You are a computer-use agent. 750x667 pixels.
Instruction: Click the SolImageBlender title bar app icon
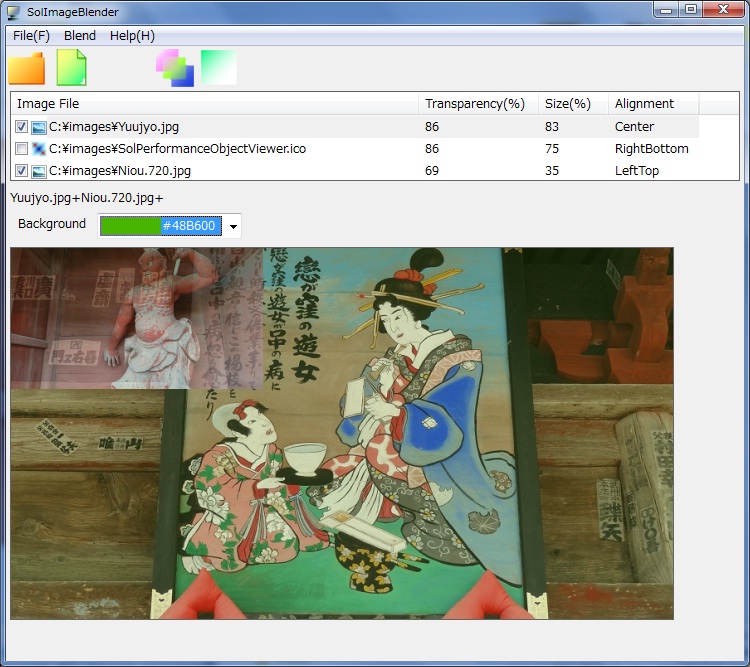[x=14, y=12]
